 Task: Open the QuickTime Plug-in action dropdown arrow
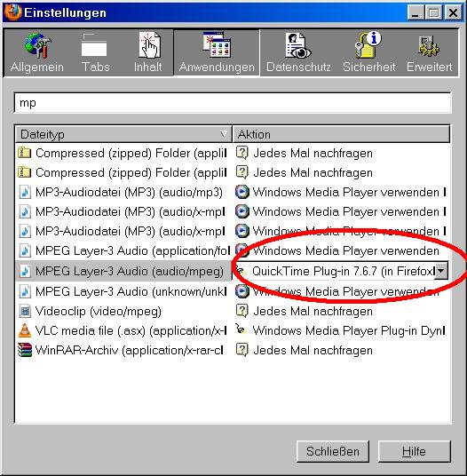pos(441,271)
